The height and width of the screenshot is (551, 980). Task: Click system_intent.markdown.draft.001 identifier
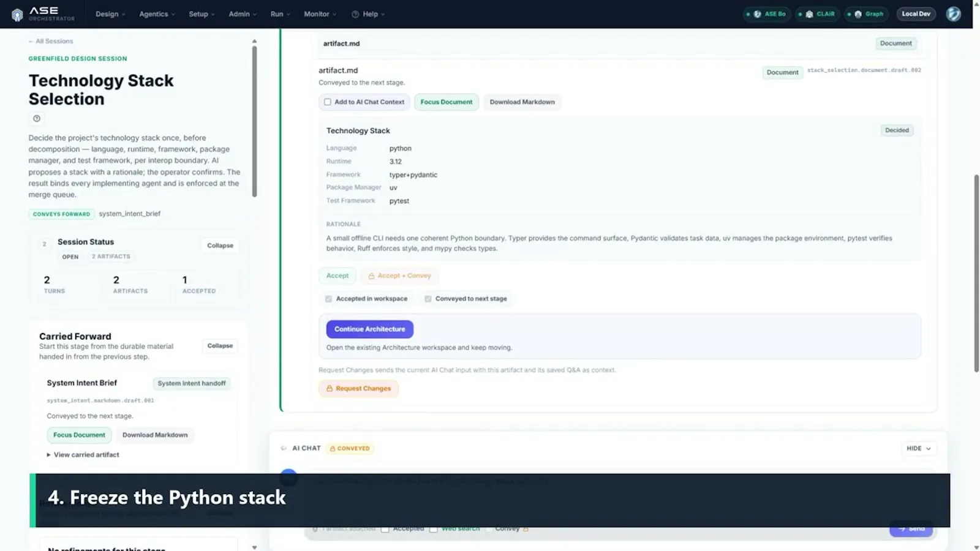click(x=100, y=400)
